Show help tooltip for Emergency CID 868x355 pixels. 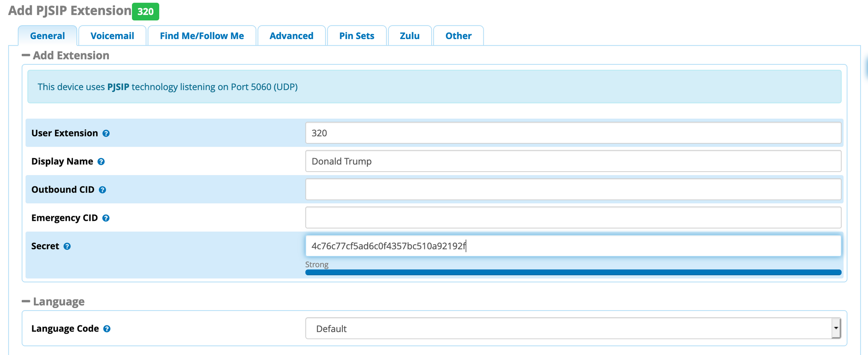point(106,218)
